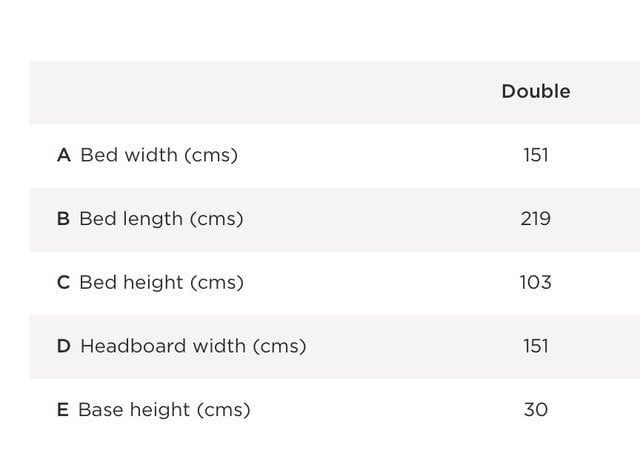Click the letter B row marker
This screenshot has height=462, width=640.
pyautogui.click(x=63, y=219)
